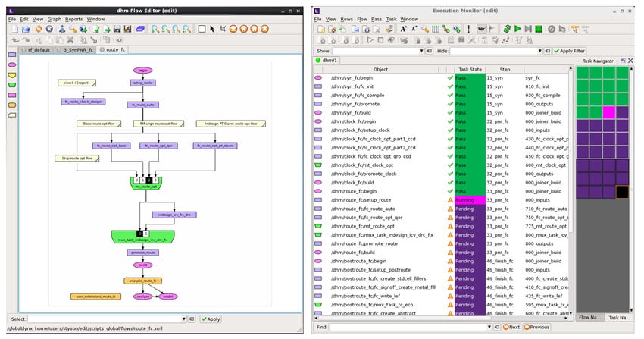The width and height of the screenshot is (644, 339).
Task: Select the magenta cell in Task Navigator
Action: (608, 112)
